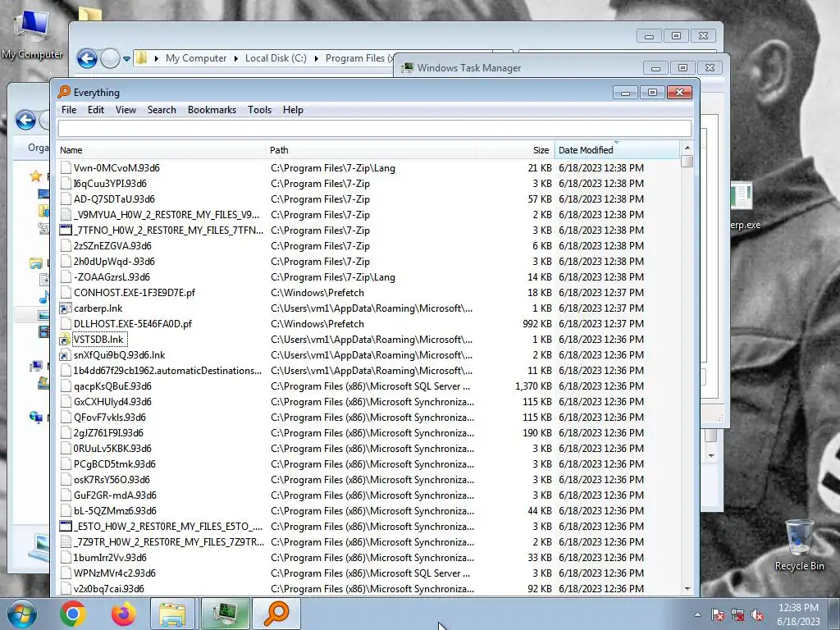Open the Search menu in Everything
Viewport: 840px width, 630px height.
pyautogui.click(x=162, y=110)
